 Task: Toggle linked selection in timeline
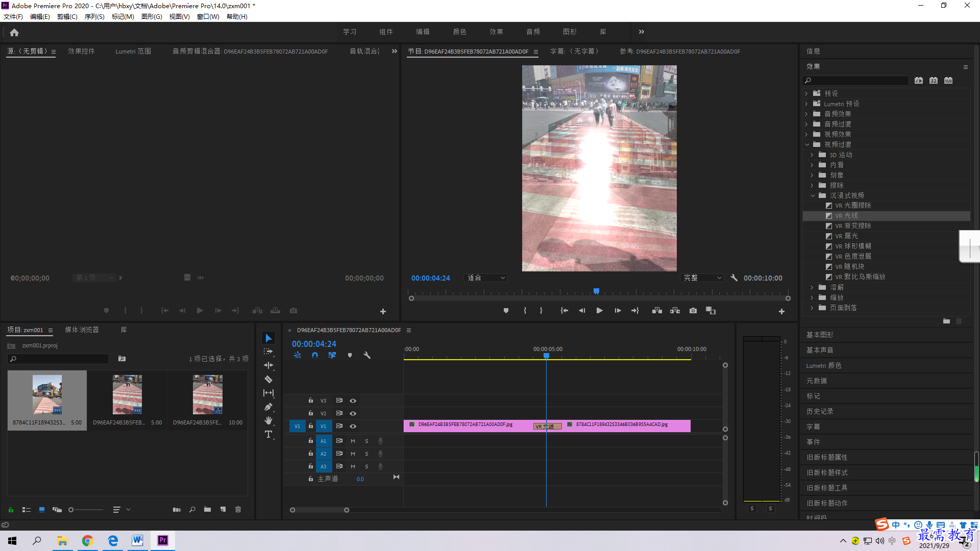tap(332, 355)
